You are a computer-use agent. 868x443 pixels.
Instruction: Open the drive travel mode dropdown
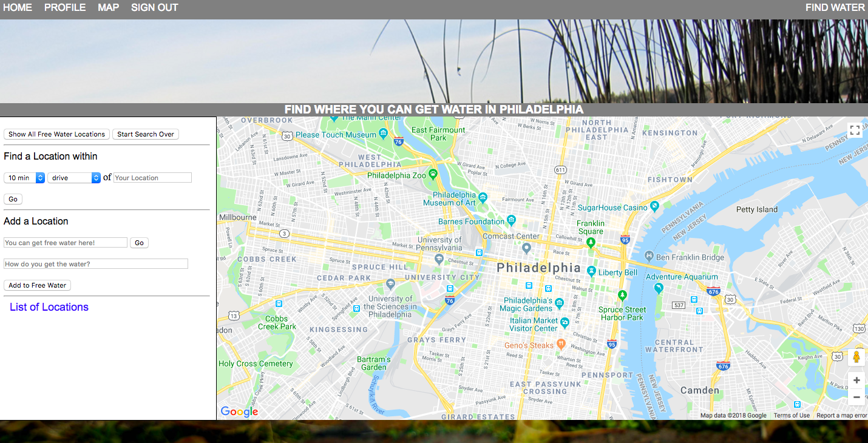point(74,178)
